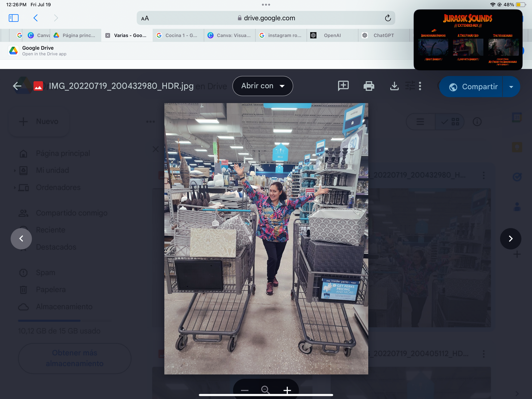Show the previous image with left arrow
This screenshot has width=532, height=399.
21,238
